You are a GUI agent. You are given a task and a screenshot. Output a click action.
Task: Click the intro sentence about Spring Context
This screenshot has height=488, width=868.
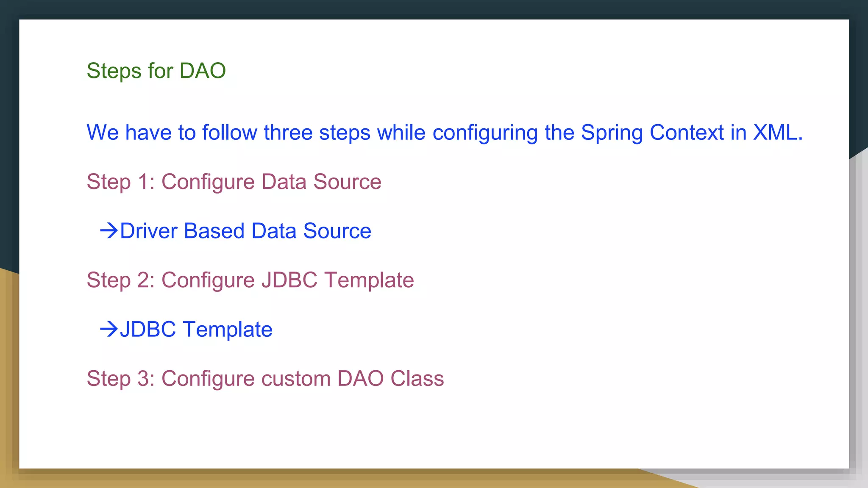point(445,133)
